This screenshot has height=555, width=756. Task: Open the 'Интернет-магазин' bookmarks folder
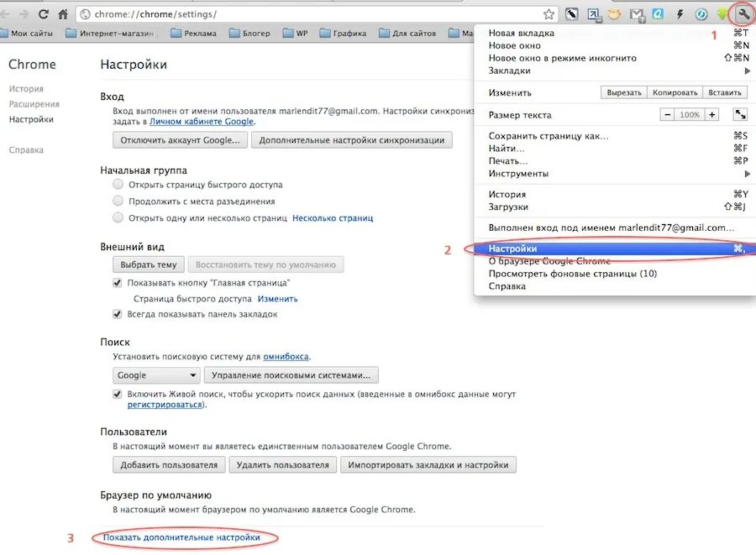tap(109, 34)
